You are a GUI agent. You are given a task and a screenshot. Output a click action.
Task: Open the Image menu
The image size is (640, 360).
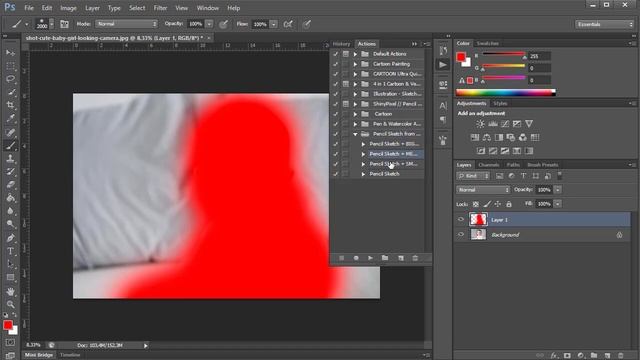(68, 8)
